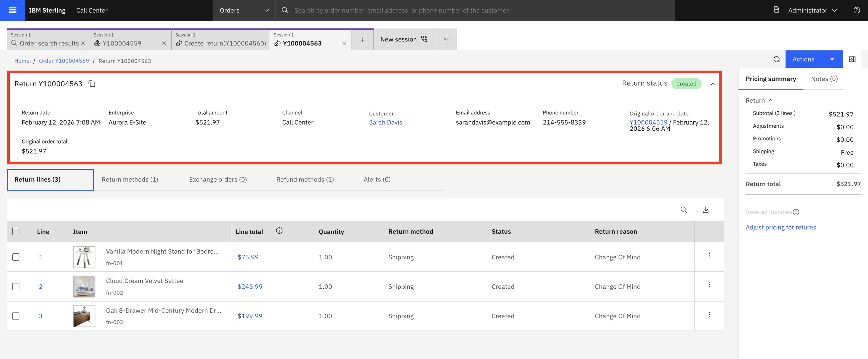The width and height of the screenshot is (868, 359).
Task: Click the Created return status badge
Action: pos(686,84)
